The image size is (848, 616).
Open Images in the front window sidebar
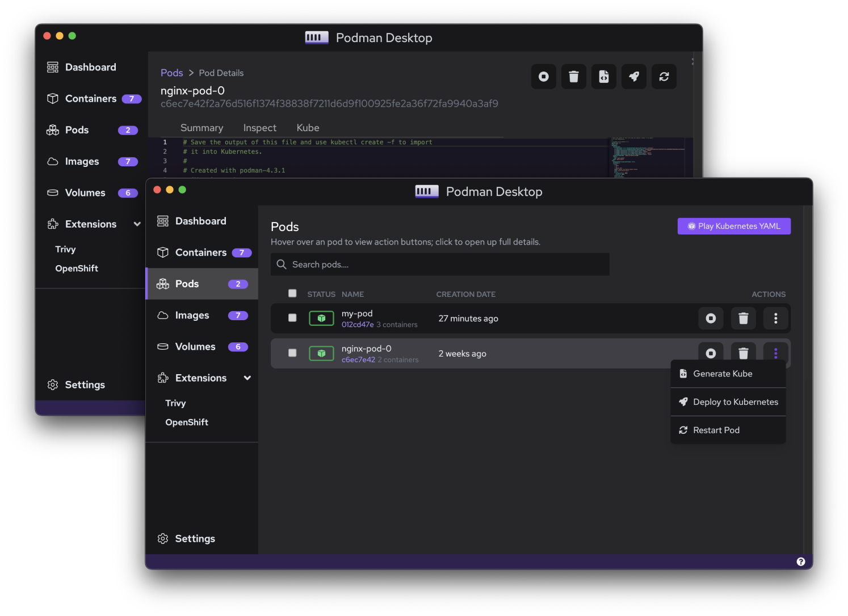[202, 316]
